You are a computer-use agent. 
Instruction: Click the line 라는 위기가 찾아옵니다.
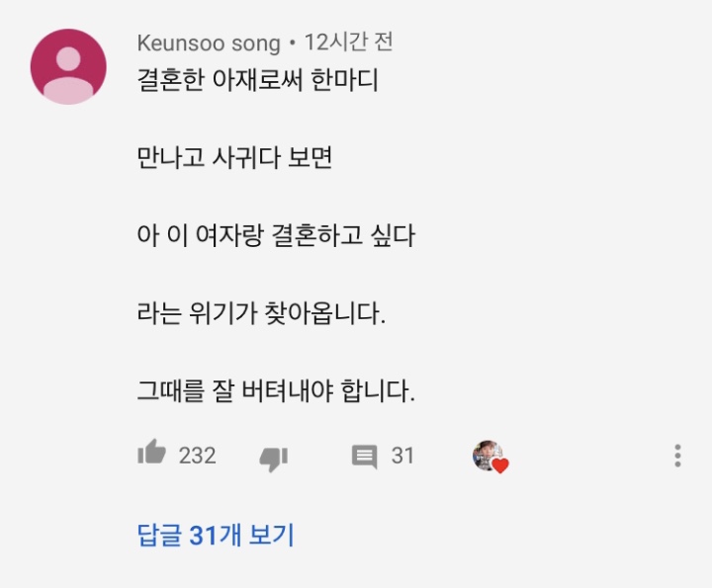[259, 313]
